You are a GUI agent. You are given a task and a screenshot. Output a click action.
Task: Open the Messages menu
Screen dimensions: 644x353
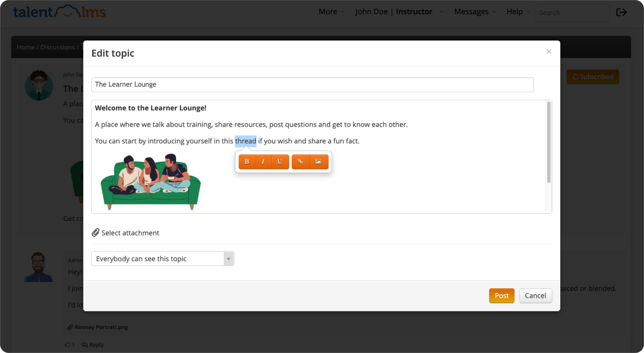pos(474,11)
